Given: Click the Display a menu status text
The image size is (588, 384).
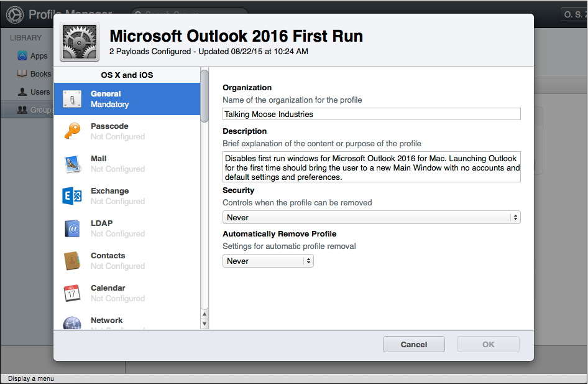Looking at the screenshot, I should tap(30, 378).
